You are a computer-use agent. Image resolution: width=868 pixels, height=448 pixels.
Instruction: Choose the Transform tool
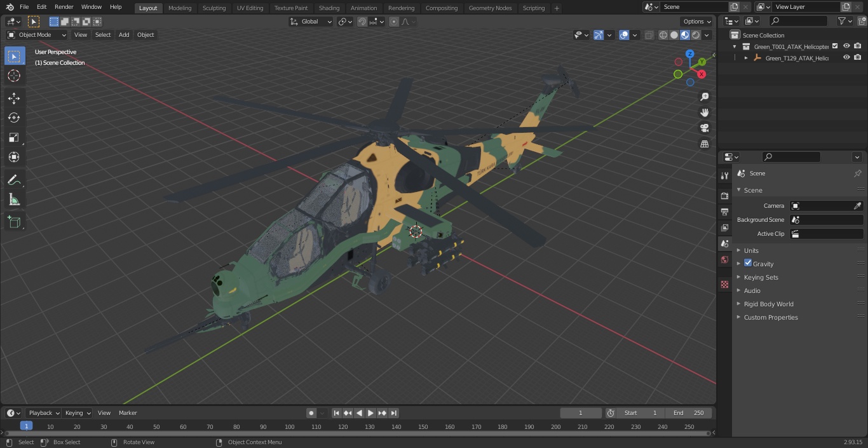coord(14,157)
